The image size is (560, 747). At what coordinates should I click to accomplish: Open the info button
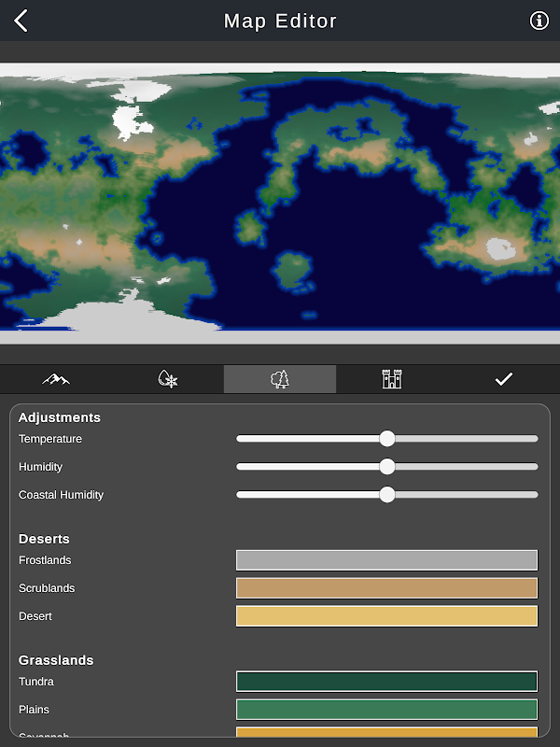[539, 21]
